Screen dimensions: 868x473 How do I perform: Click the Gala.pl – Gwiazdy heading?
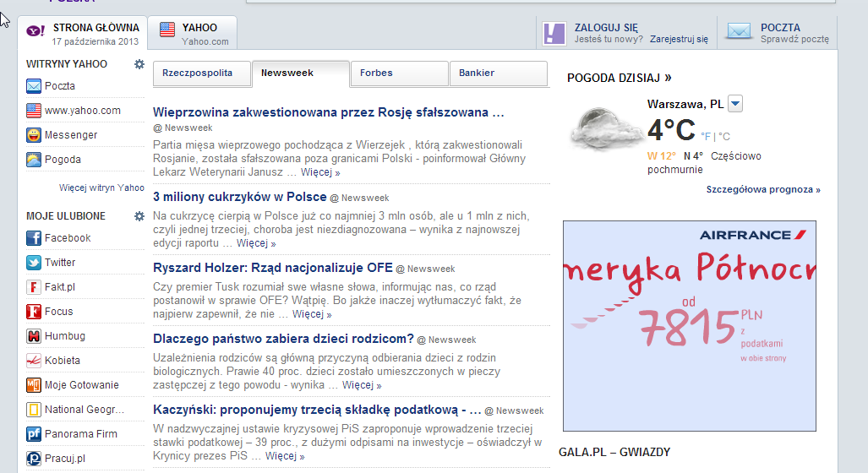click(x=614, y=452)
